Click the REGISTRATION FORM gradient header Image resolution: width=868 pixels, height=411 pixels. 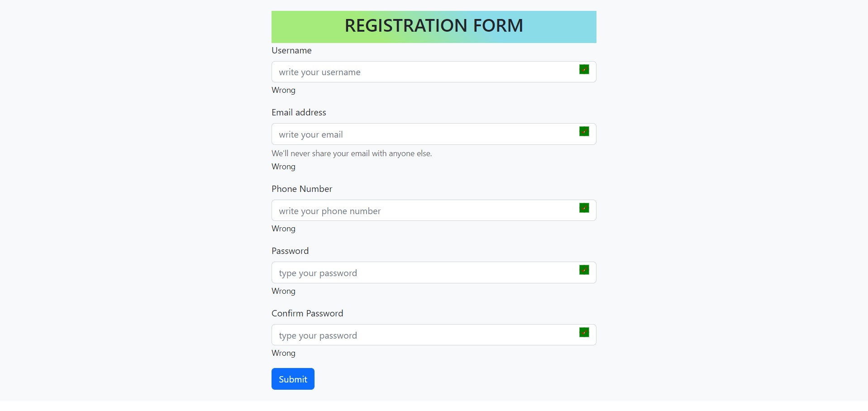[433, 26]
